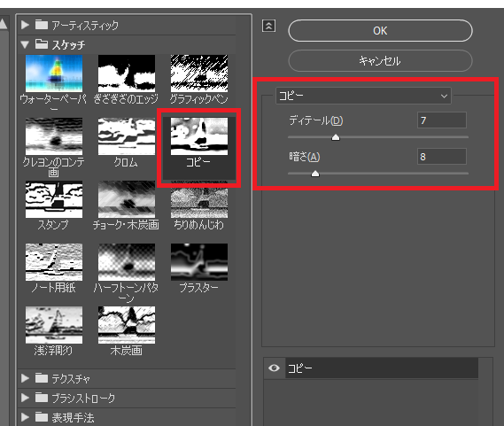The width and height of the screenshot is (504, 426).
Task: Click the OK button
Action: (x=380, y=31)
